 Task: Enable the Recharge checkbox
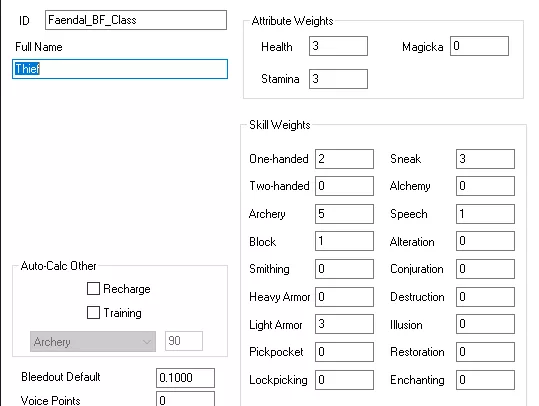[93, 289]
